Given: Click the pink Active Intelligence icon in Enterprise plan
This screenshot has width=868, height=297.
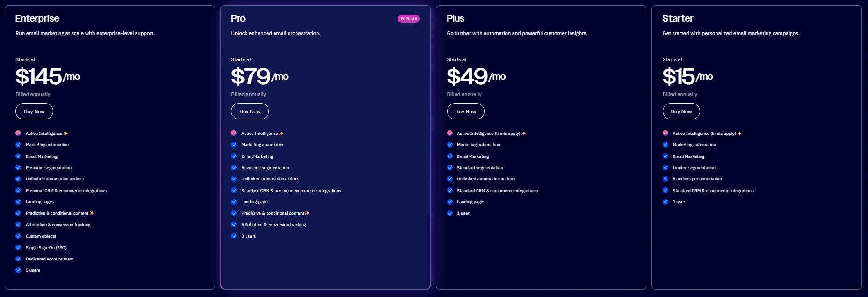Looking at the screenshot, I should tap(18, 133).
